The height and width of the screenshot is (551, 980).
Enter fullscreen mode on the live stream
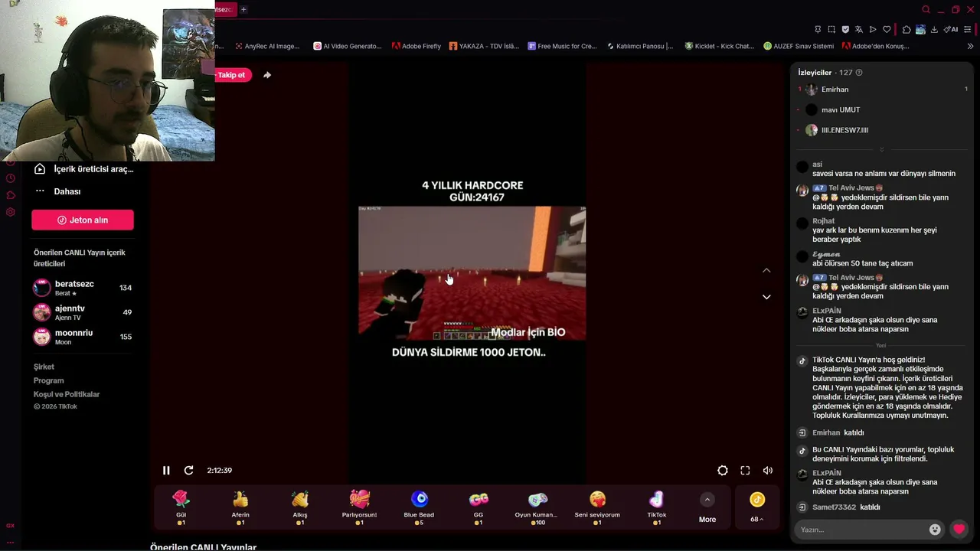pos(745,471)
